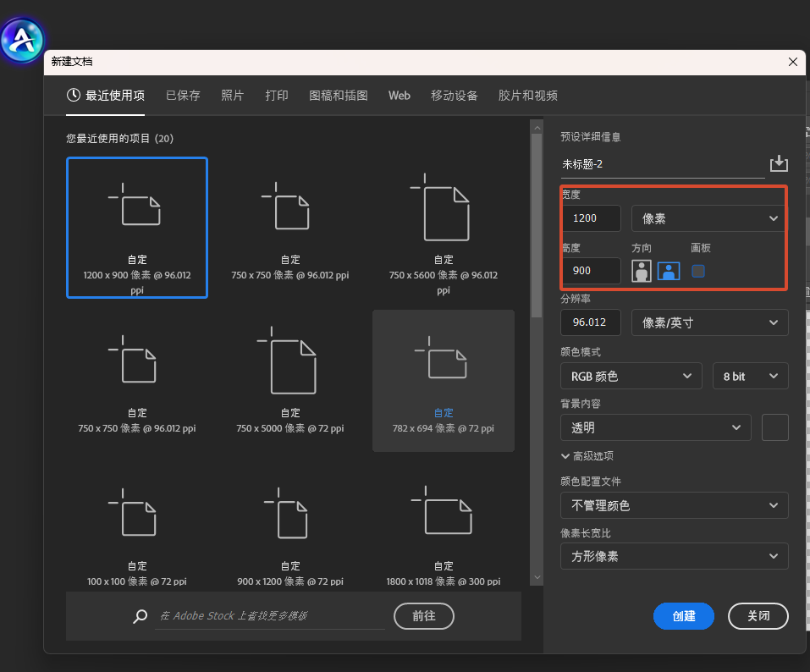Viewport: 810px width, 672px height.
Task: Switch to the 打印 tab
Action: (x=277, y=96)
